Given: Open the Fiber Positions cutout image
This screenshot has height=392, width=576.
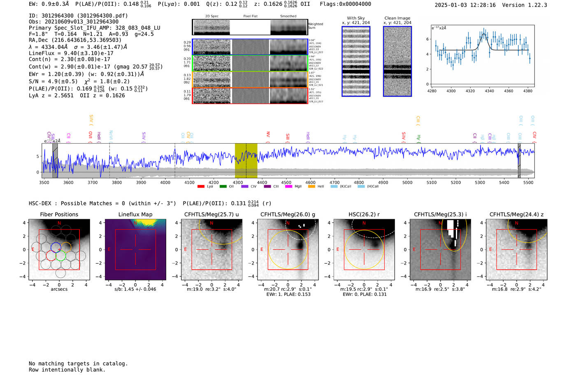Looking at the screenshot, I should click(59, 250).
